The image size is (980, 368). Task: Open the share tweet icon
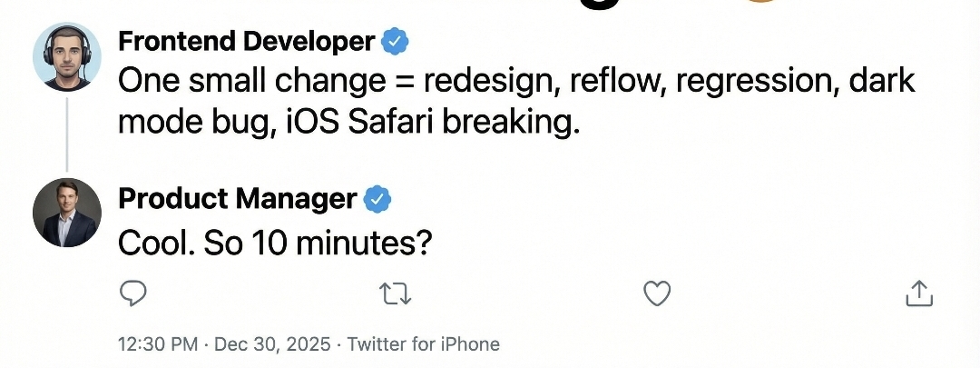pyautogui.click(x=919, y=293)
